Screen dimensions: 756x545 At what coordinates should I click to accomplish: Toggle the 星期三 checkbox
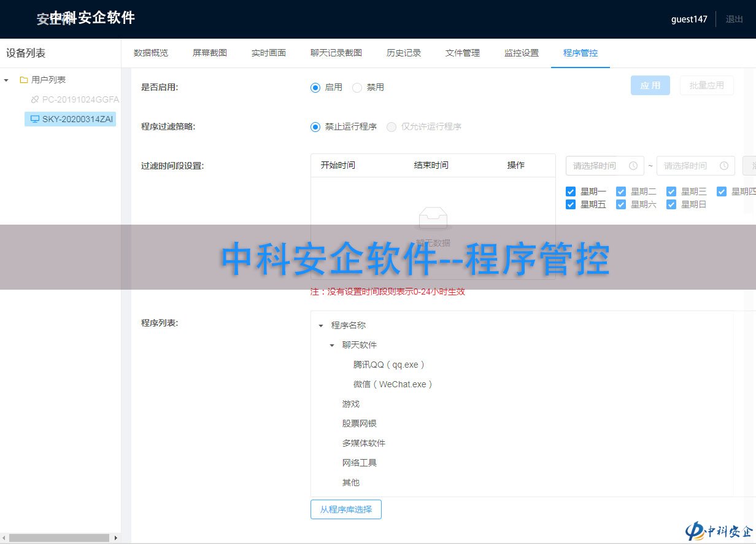671,191
